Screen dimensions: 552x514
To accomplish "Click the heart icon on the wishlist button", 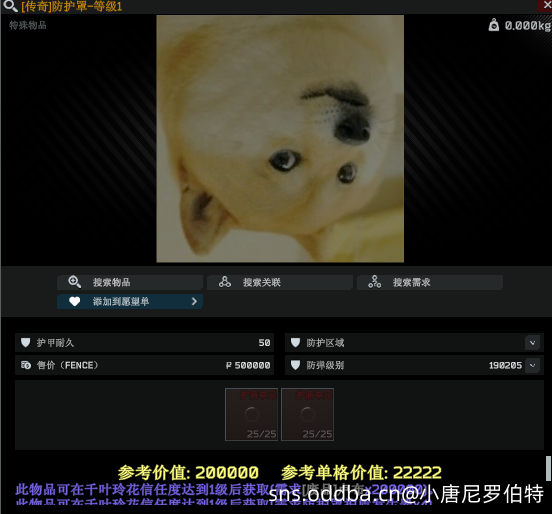I will 74,302.
